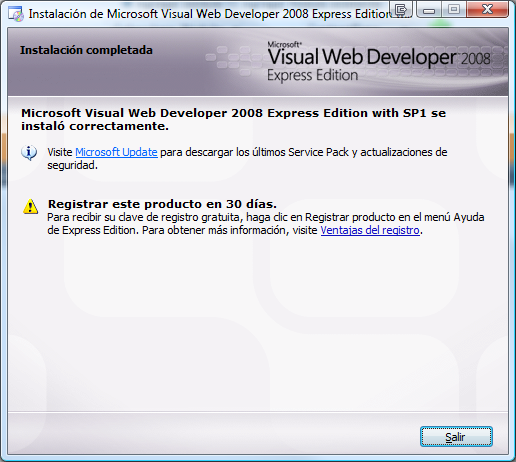
Task: Click the small Microsoft wordmark above logo
Action: (285, 44)
